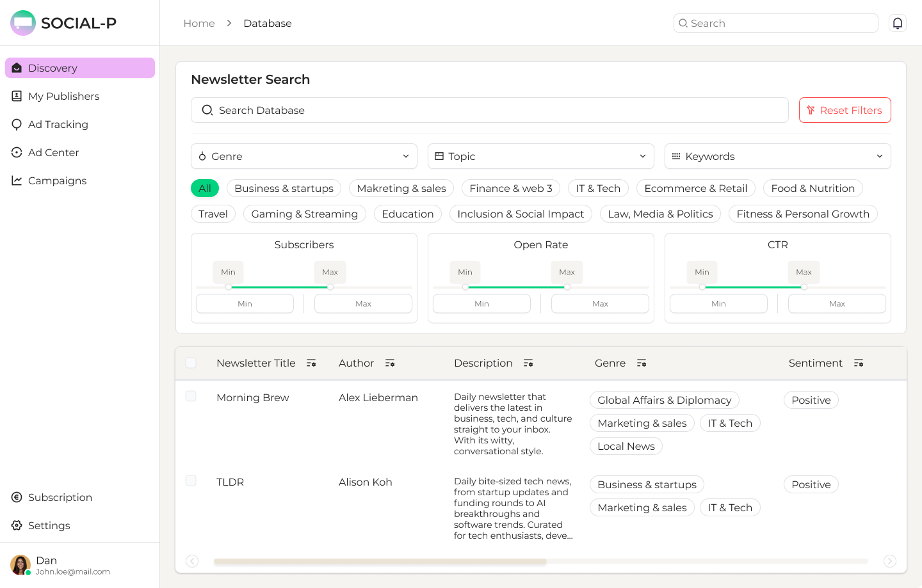Image resolution: width=922 pixels, height=588 pixels.
Task: Click the Genre column filter icon
Action: pos(642,363)
